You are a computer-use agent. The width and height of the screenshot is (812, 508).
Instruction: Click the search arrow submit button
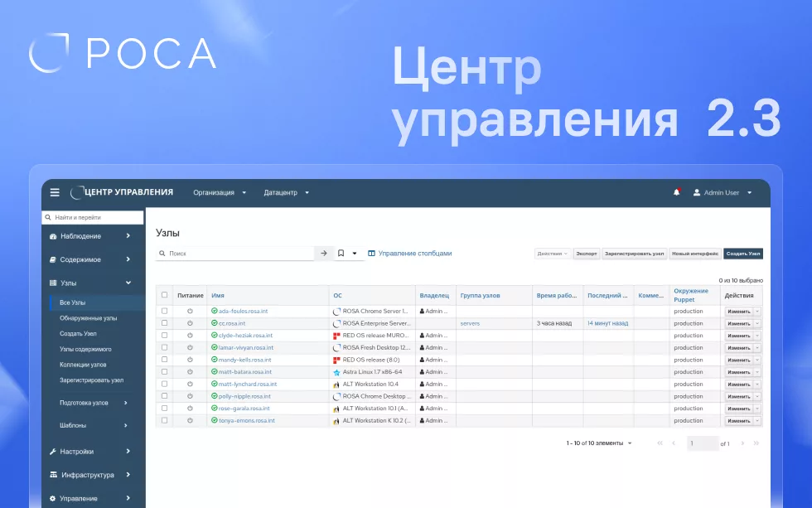click(324, 254)
